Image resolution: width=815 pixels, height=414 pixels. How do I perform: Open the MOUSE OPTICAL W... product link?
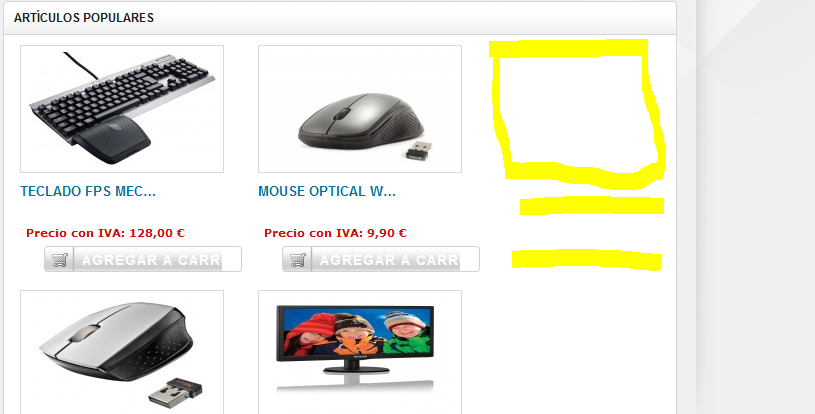[327, 191]
